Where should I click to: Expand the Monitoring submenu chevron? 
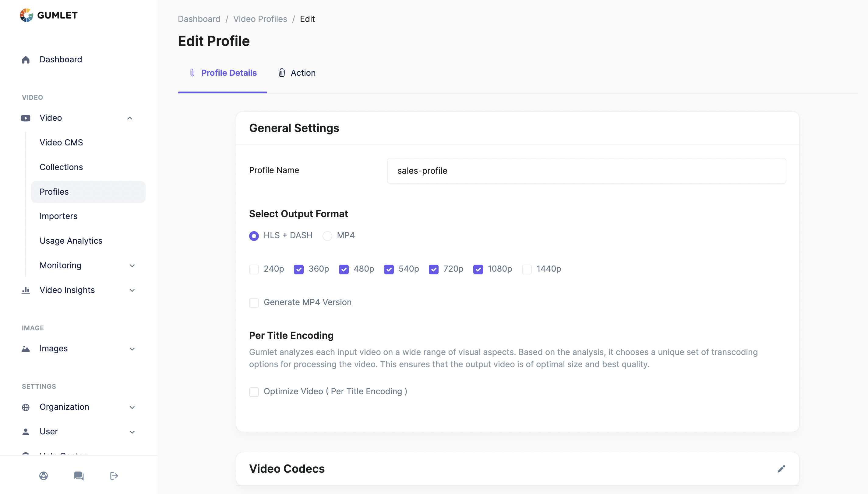(132, 266)
